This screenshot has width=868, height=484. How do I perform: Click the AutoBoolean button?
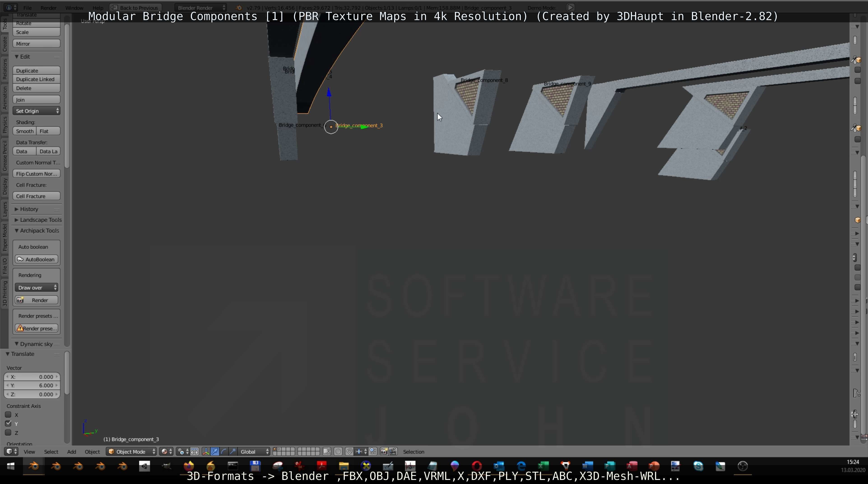pyautogui.click(x=36, y=259)
